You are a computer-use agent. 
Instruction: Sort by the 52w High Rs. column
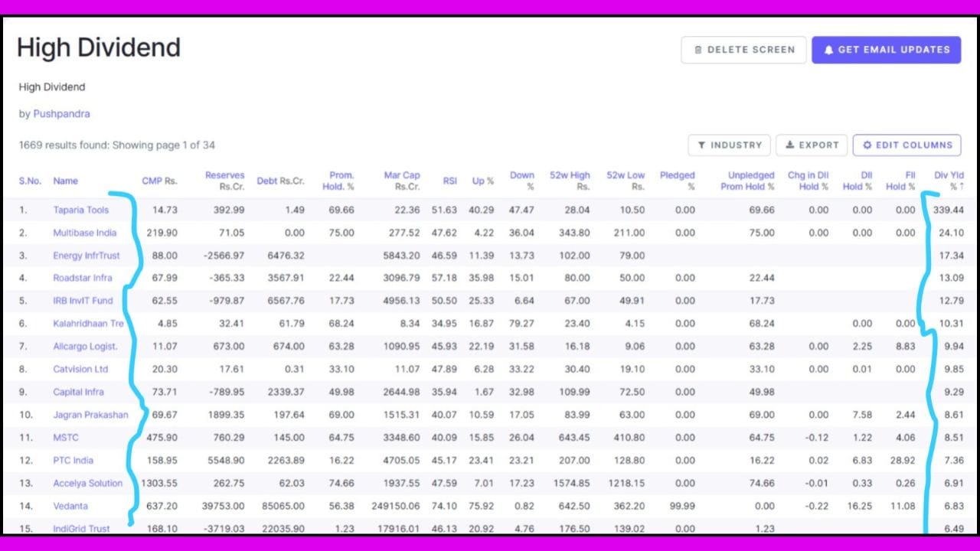click(570, 181)
